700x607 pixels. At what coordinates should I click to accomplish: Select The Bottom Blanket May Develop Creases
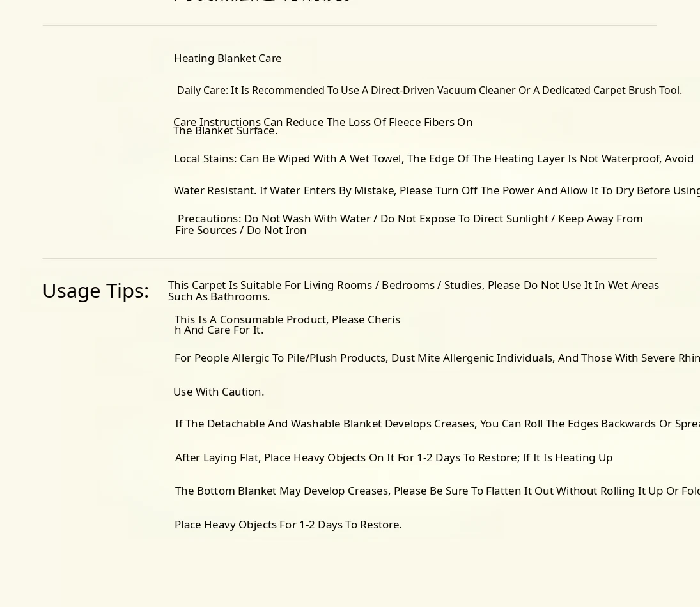click(436, 491)
